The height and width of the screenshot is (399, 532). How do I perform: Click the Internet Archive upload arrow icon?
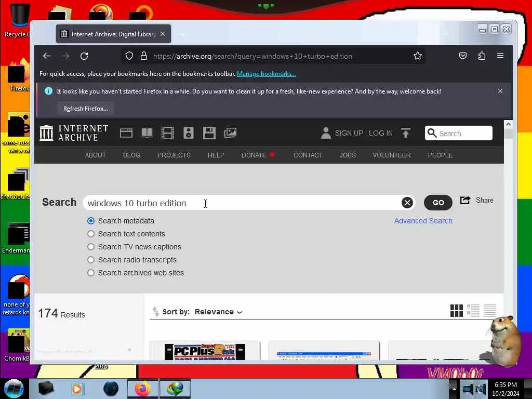click(x=405, y=133)
